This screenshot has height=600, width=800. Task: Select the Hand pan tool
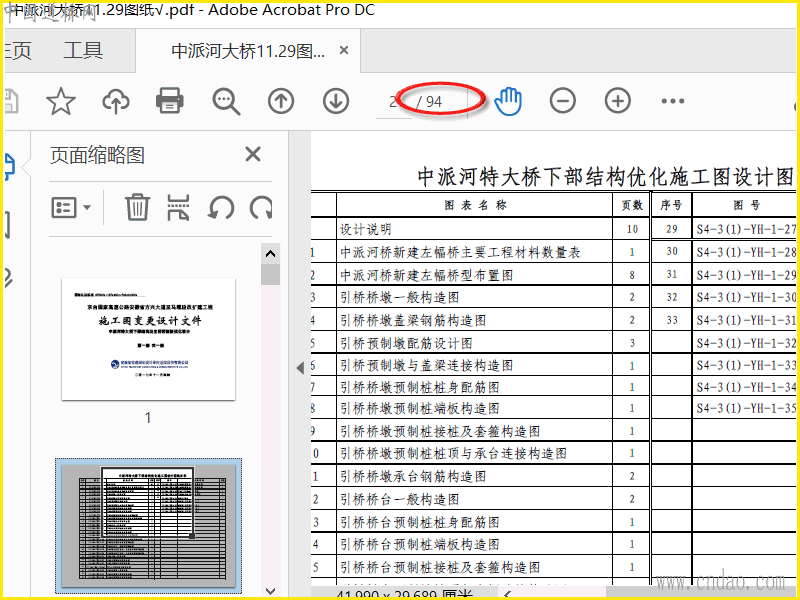[508, 101]
